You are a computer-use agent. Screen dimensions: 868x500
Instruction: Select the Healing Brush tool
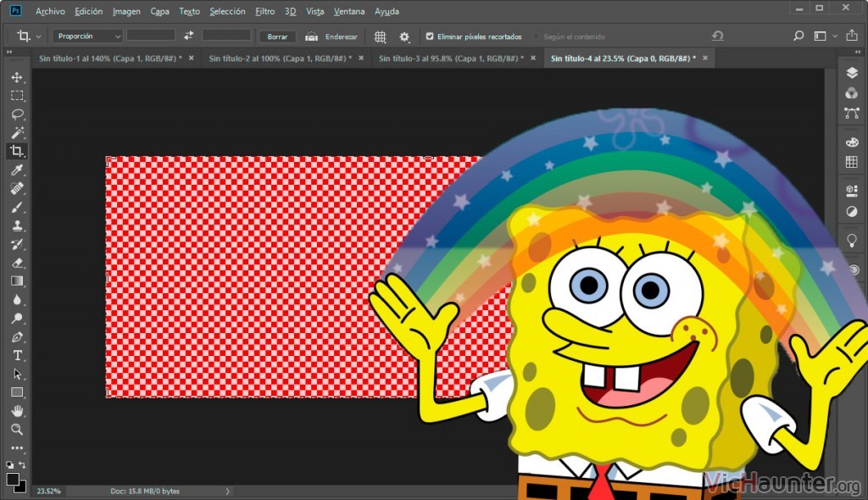(x=17, y=188)
